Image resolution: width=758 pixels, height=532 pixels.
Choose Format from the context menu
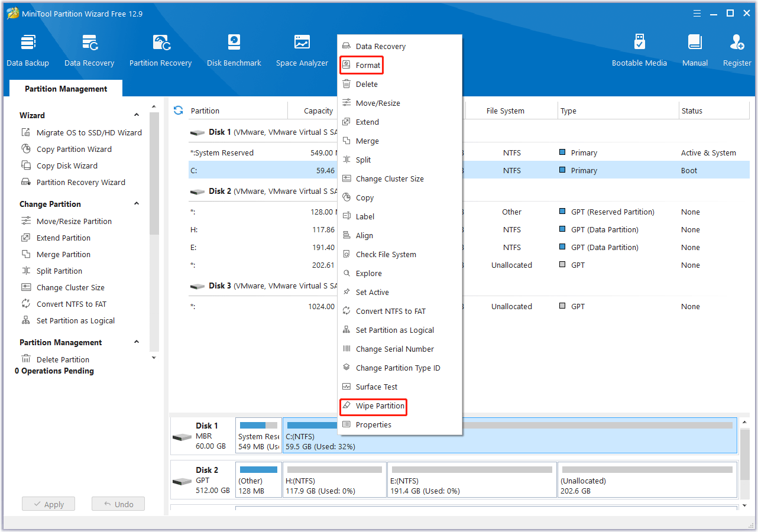tap(368, 66)
